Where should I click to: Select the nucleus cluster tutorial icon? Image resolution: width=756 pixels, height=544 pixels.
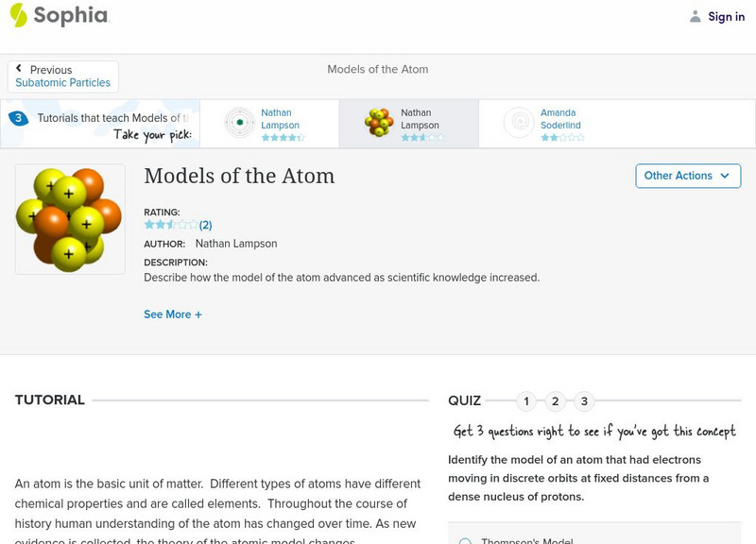pos(379,123)
